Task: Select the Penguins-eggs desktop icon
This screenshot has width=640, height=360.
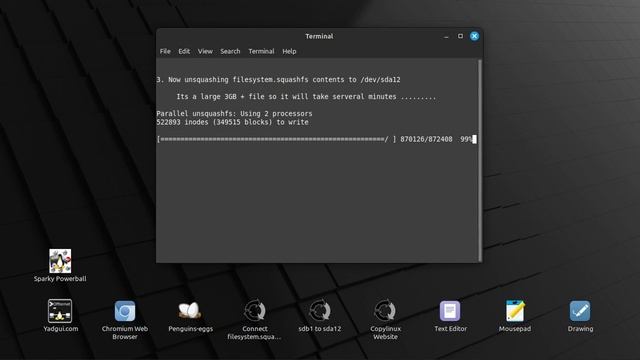Action: click(190, 311)
